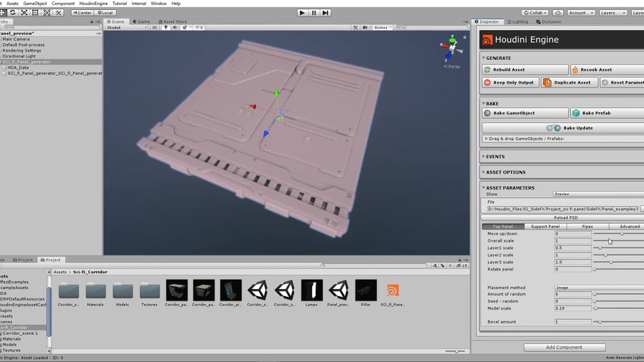
Task: Open the Window menu
Action: [159, 4]
